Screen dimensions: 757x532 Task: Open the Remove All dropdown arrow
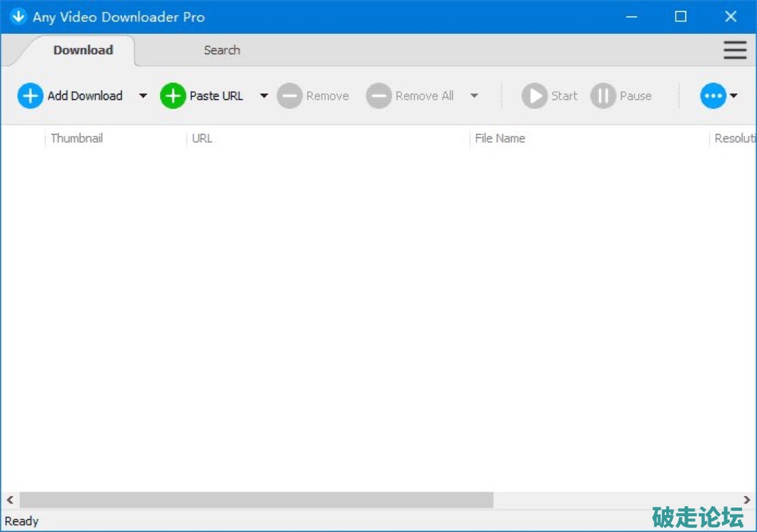[x=474, y=96]
